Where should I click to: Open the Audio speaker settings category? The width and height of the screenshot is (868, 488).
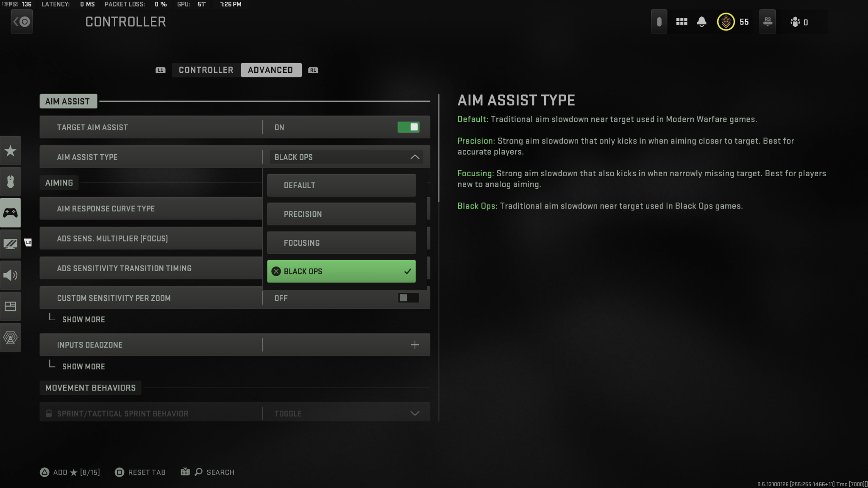[10, 275]
